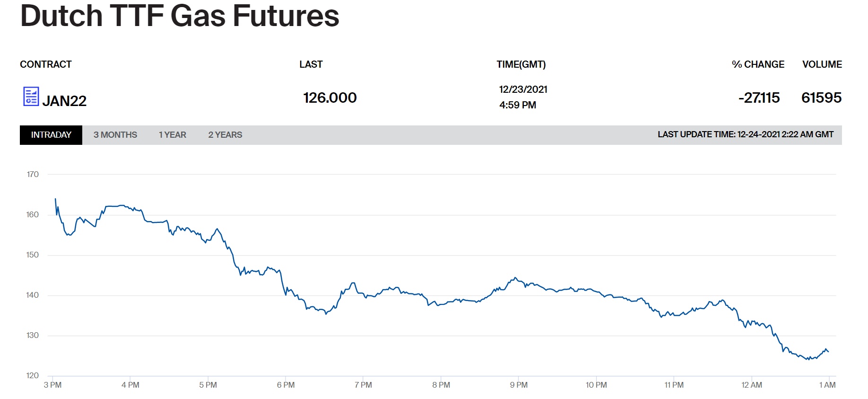The height and width of the screenshot is (399, 868).
Task: Click the TIME(GMT) column header
Action: (x=521, y=64)
